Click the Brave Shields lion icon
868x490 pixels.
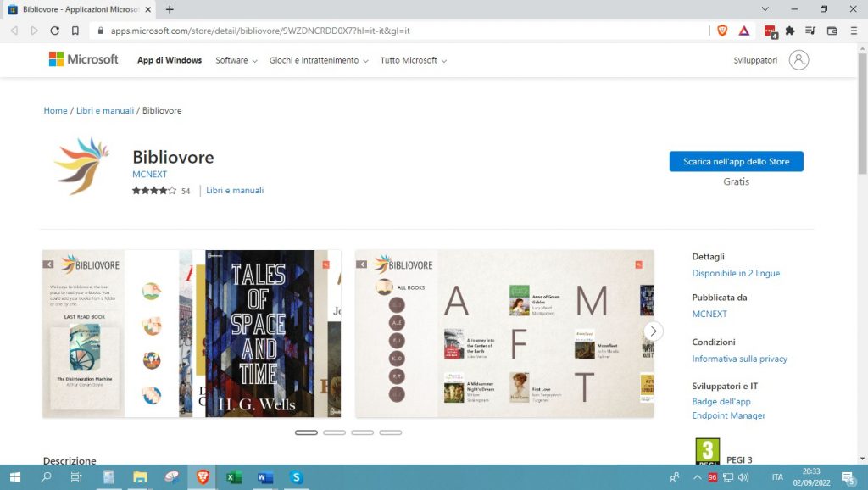coord(722,31)
